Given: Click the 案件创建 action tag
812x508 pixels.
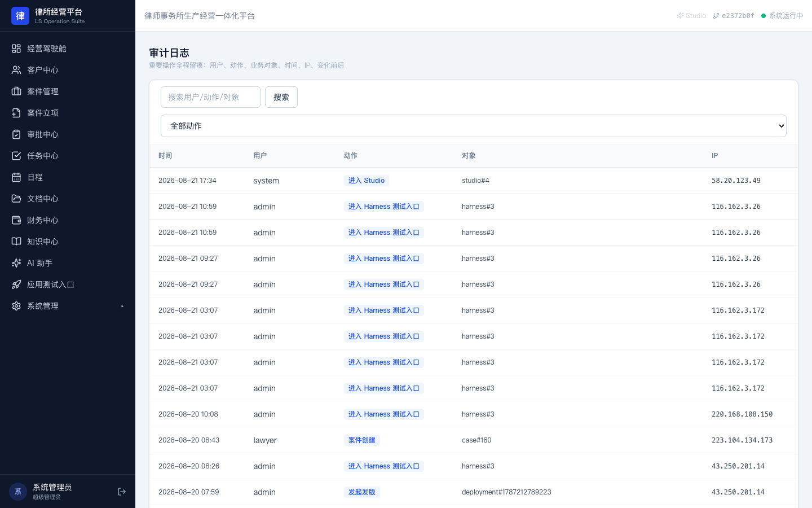Looking at the screenshot, I should coord(362,440).
